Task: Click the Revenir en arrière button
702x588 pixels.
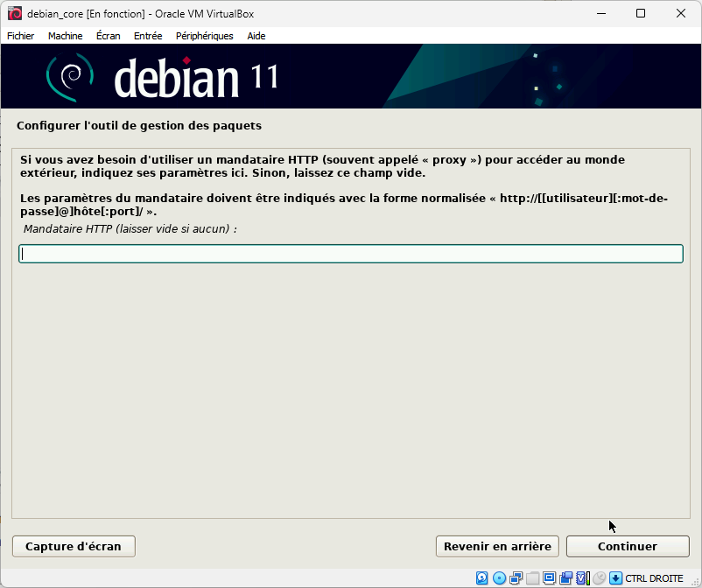Action: pos(497,546)
